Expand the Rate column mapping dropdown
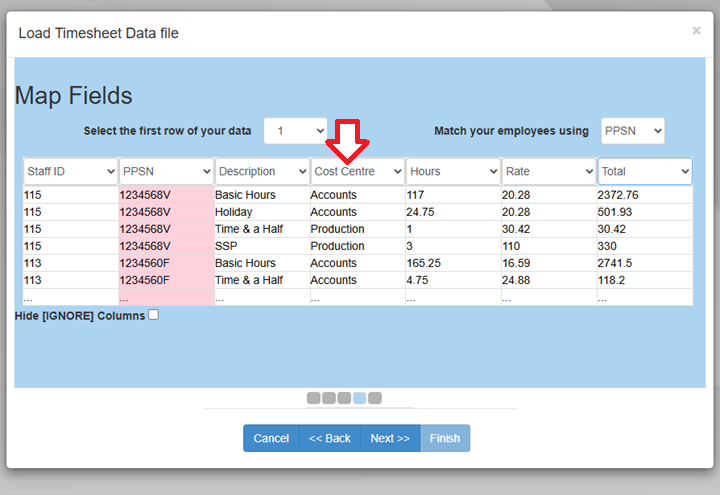The height and width of the screenshot is (495, 720). 549,171
